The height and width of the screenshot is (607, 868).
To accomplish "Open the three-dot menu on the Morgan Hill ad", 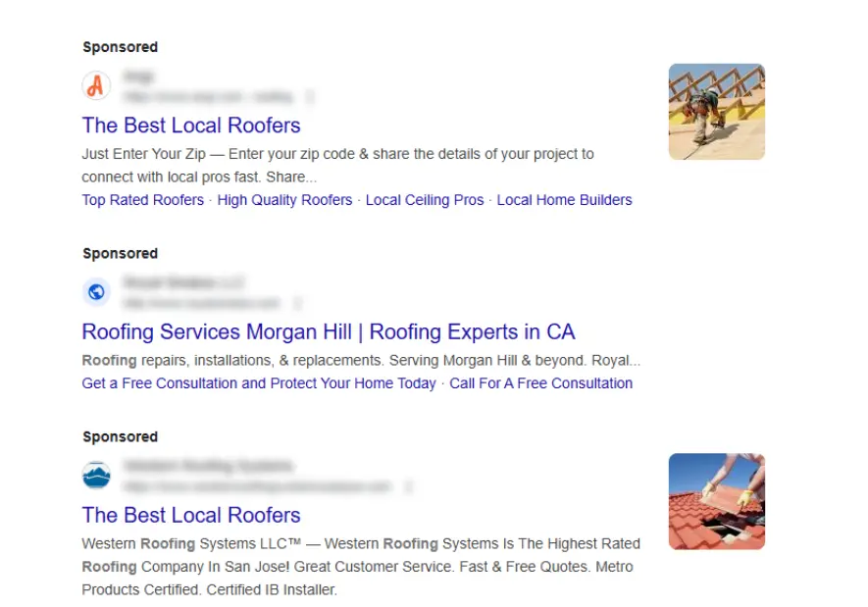I will click(297, 303).
